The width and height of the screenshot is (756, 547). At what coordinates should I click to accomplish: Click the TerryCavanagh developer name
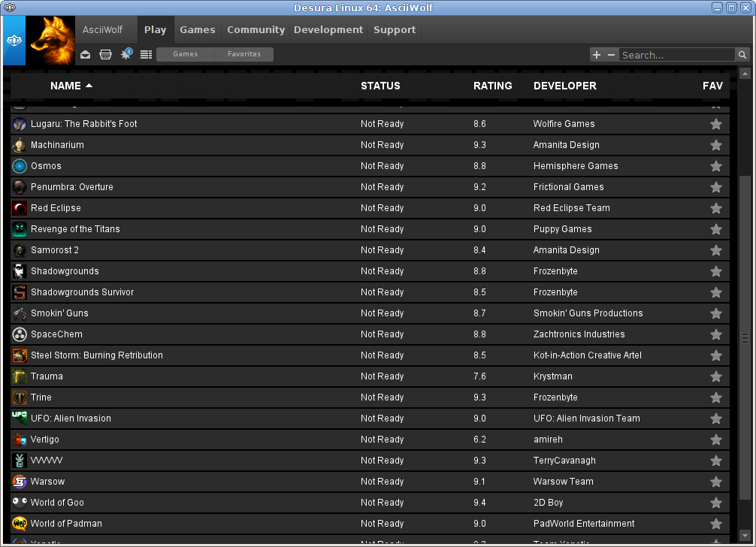click(x=564, y=461)
